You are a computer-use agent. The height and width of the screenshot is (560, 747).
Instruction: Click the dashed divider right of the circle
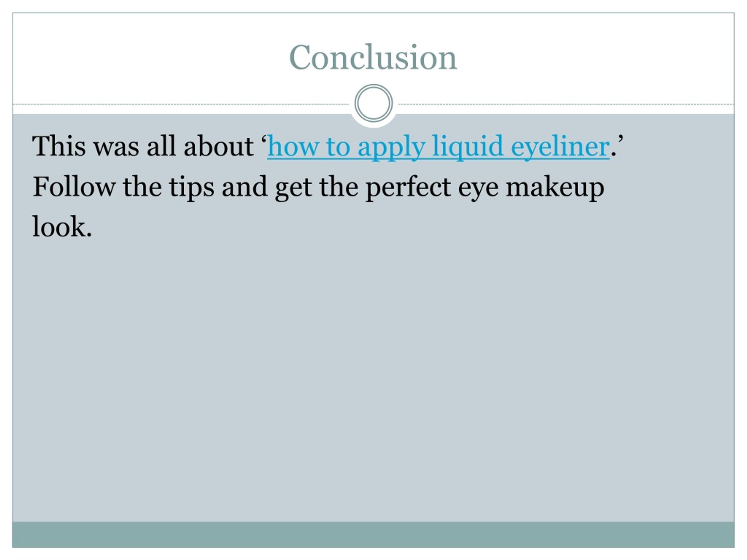(566, 104)
